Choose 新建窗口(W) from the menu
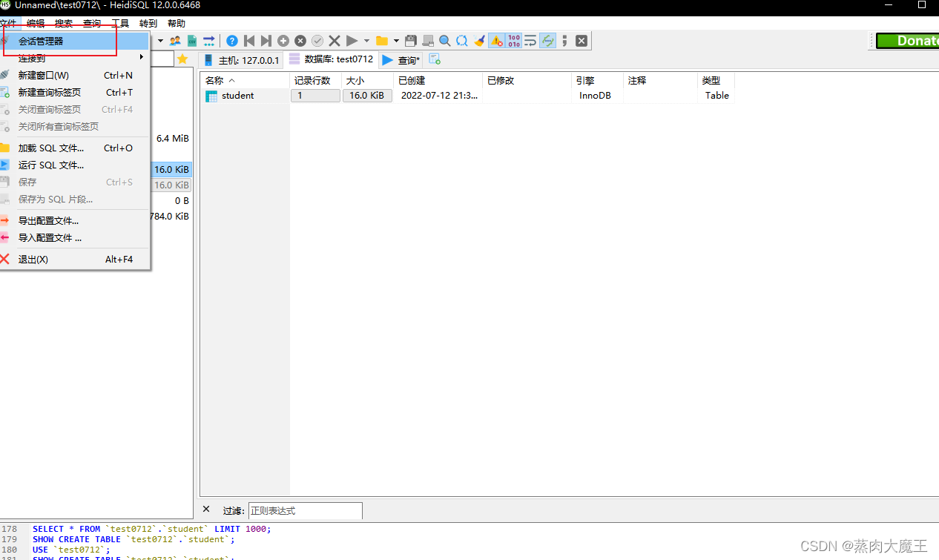The height and width of the screenshot is (560, 939). click(75, 75)
